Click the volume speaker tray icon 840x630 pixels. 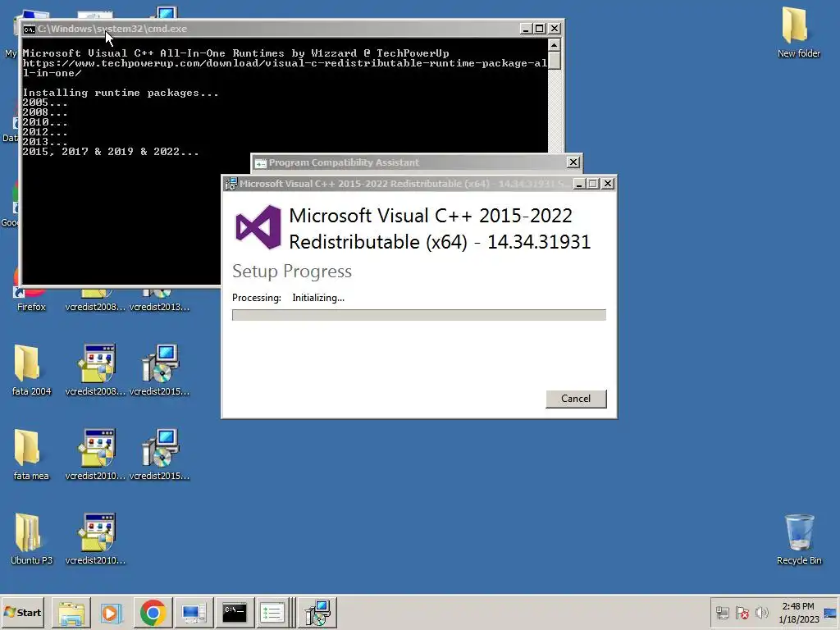pyautogui.click(x=761, y=613)
